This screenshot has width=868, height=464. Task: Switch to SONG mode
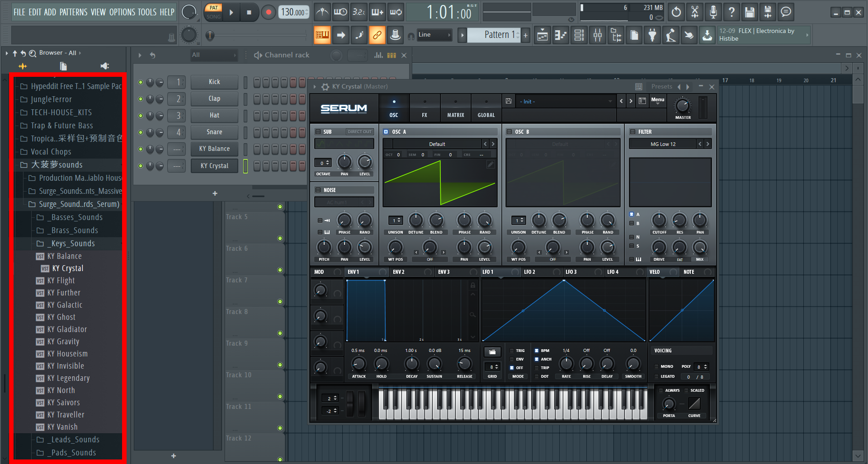213,17
